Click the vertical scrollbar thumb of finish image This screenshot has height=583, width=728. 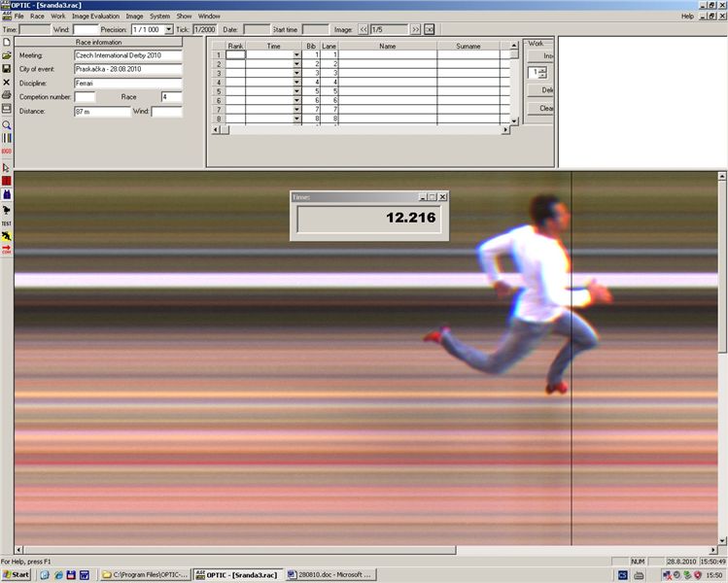coord(722,266)
